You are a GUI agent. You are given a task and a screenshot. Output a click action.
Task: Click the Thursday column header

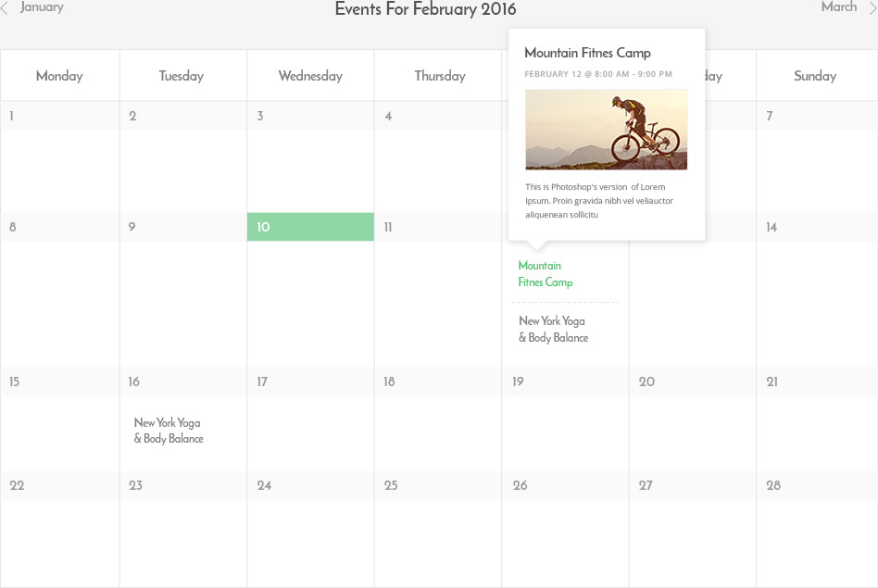439,75
